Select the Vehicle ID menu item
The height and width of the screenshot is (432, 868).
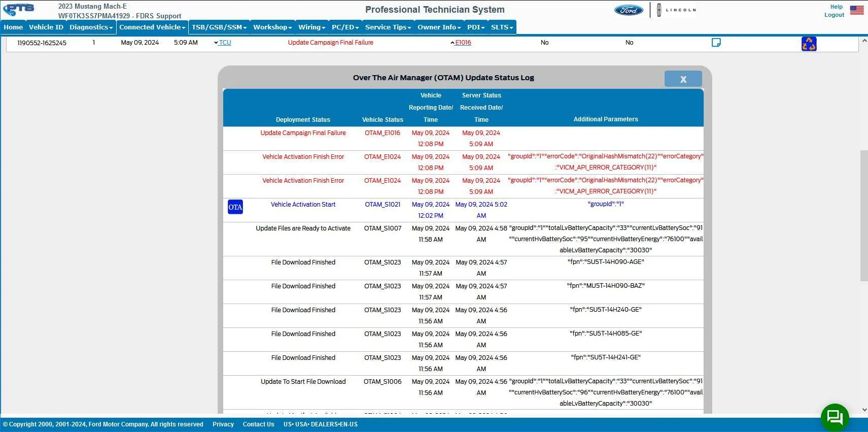coord(46,27)
